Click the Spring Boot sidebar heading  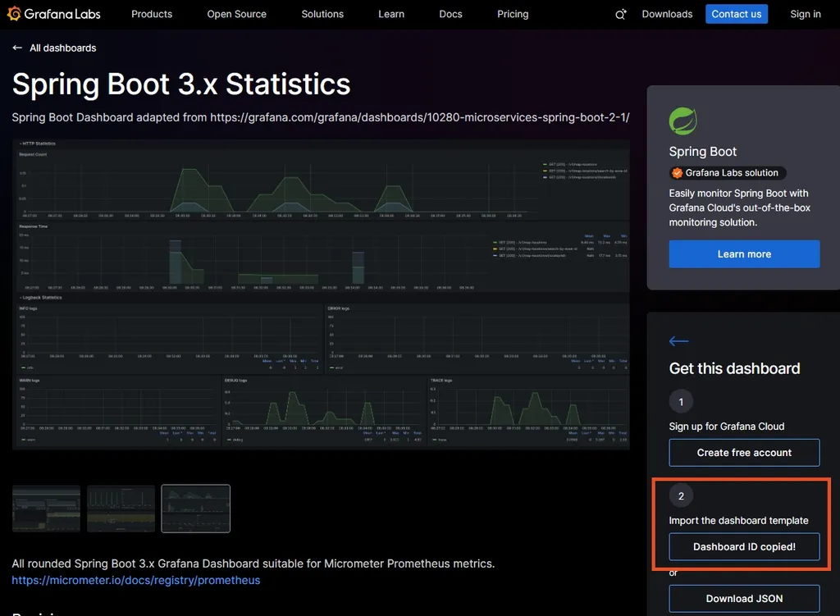pos(702,152)
